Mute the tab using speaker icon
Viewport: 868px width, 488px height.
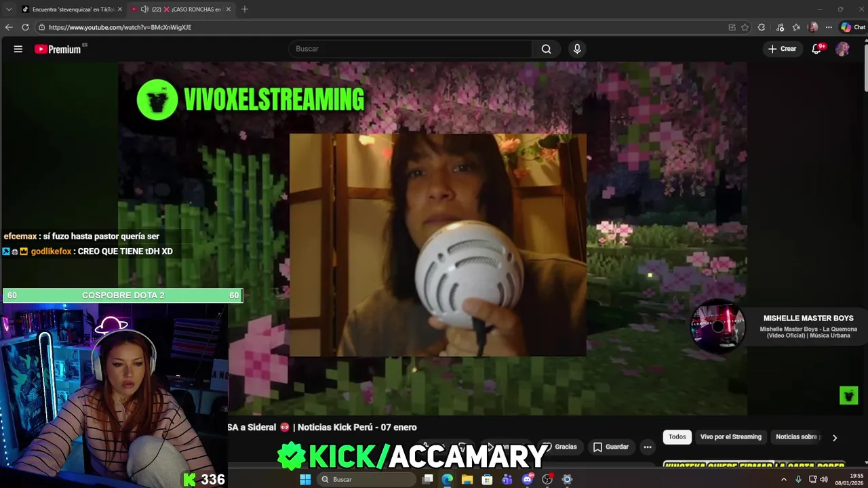tap(144, 9)
